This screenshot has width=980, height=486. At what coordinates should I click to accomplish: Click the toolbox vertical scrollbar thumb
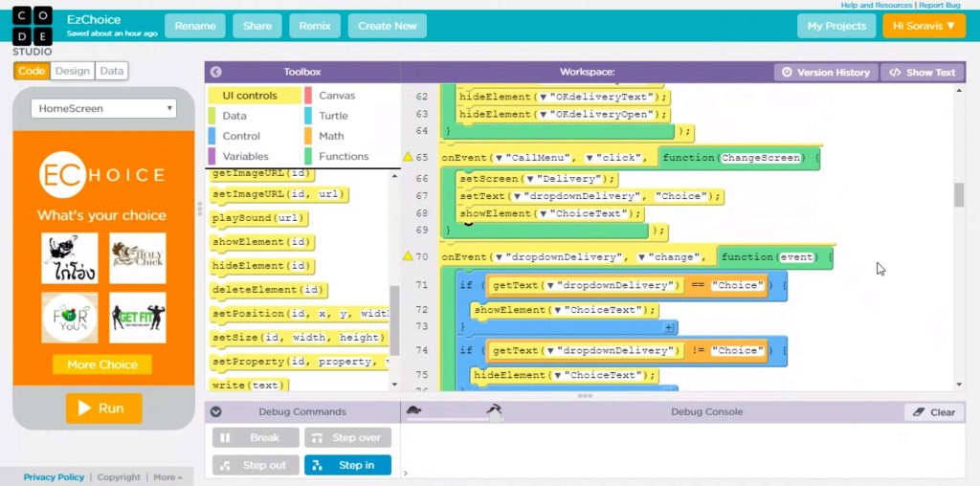click(x=394, y=320)
